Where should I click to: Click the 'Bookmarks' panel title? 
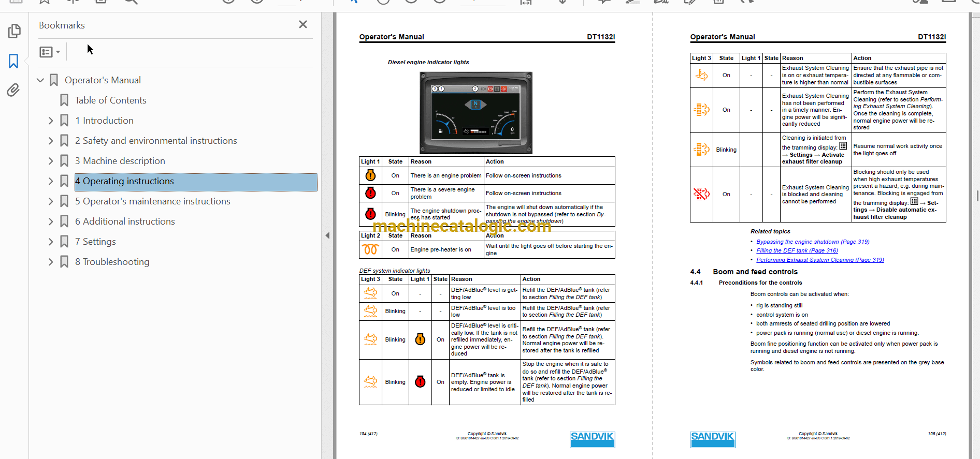coord(62,25)
